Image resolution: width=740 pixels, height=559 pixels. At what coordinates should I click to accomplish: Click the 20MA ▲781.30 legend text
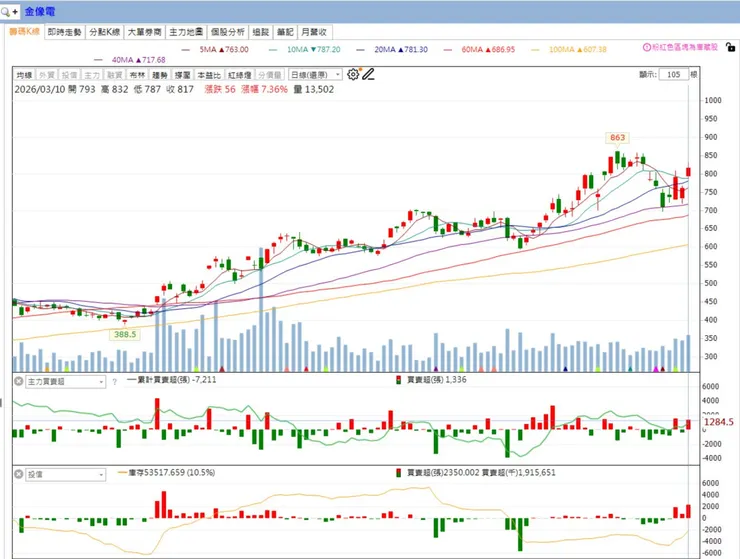(x=401, y=50)
